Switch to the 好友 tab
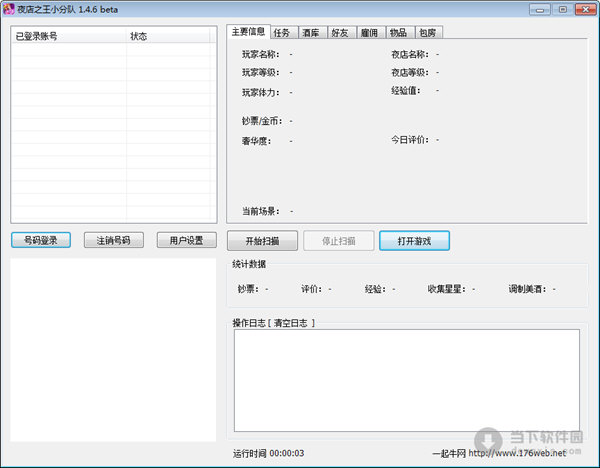This screenshot has height=468, width=600. point(340,33)
